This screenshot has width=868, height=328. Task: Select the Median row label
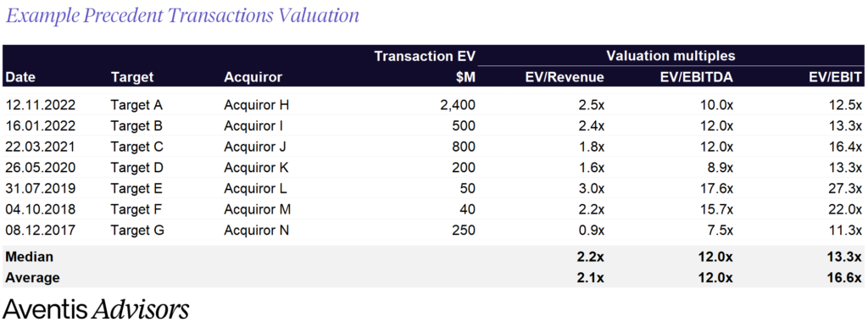(x=30, y=257)
